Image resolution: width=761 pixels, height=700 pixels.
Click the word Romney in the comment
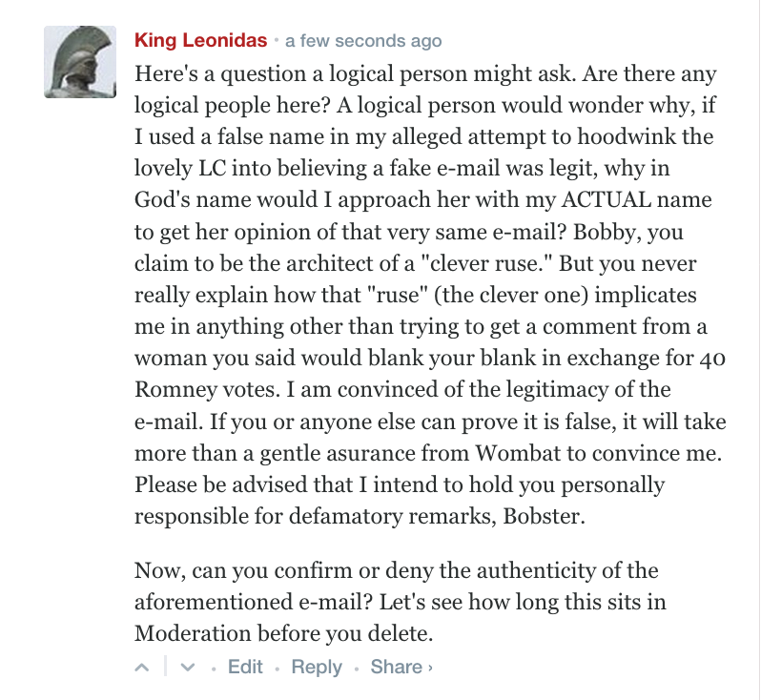pyautogui.click(x=171, y=390)
